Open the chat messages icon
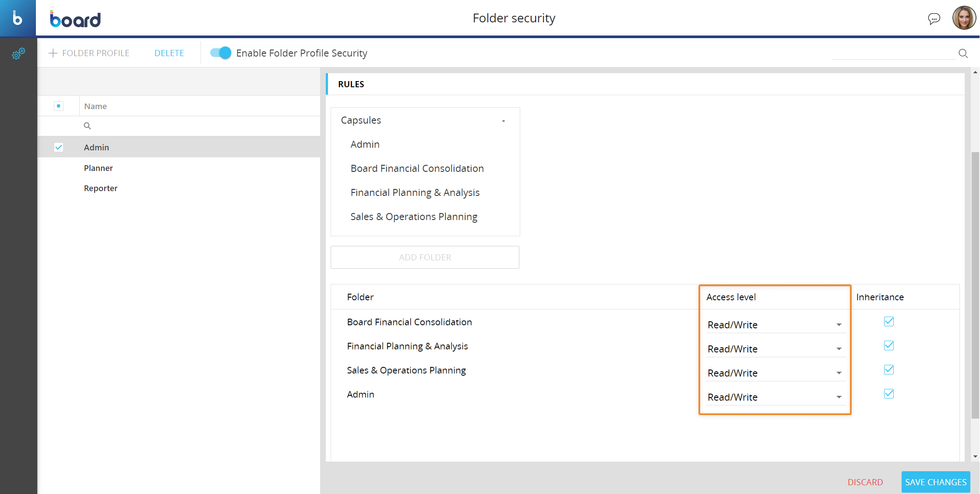The width and height of the screenshot is (980, 494). coord(934,19)
